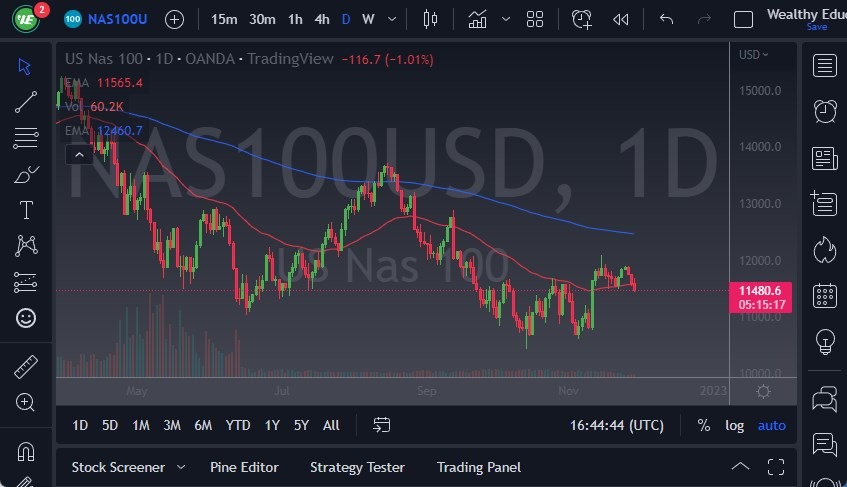The width and height of the screenshot is (847, 487).
Task: Expand the timeframe intervals dropdown
Action: (392, 19)
